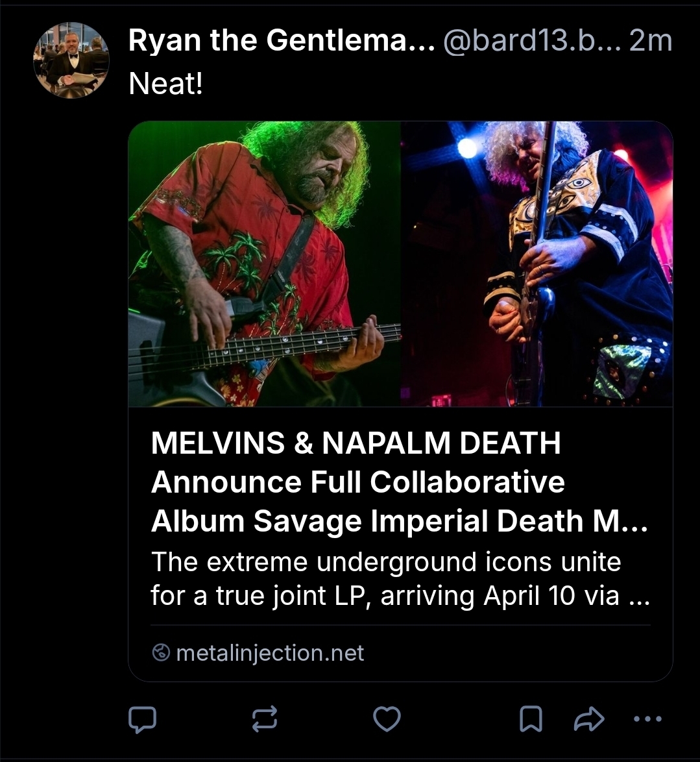Open the repost menu for this post
The height and width of the screenshot is (762, 700).
(265, 719)
